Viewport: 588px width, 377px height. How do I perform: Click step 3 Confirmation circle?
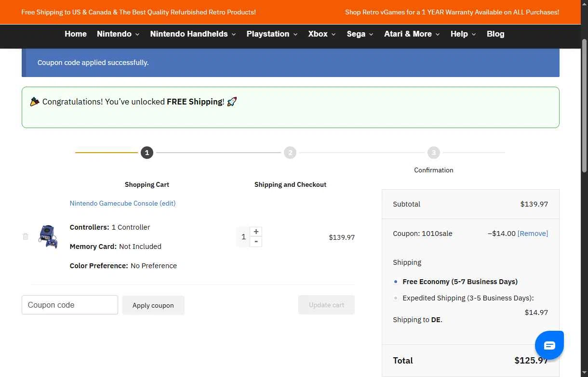(x=434, y=153)
